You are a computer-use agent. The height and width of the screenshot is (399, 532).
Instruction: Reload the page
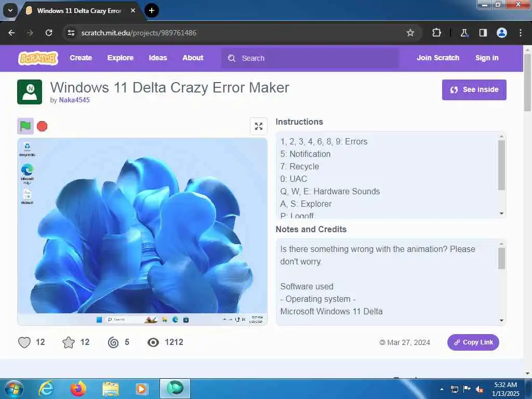(49, 33)
